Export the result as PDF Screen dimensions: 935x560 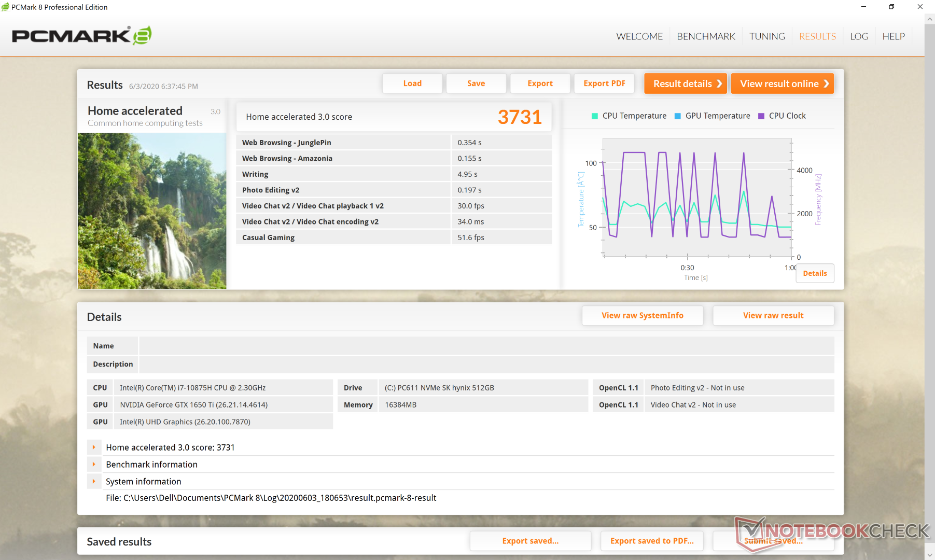tap(604, 83)
